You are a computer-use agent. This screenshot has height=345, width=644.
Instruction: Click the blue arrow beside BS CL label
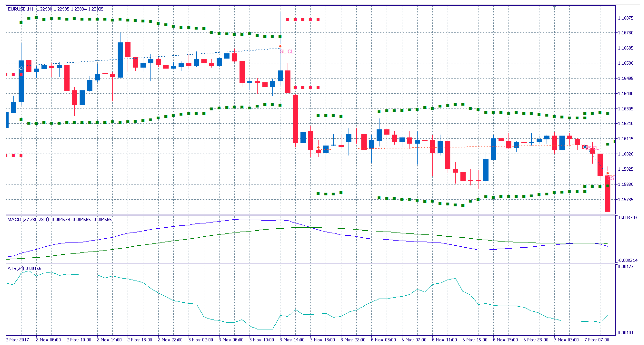pos(585,147)
